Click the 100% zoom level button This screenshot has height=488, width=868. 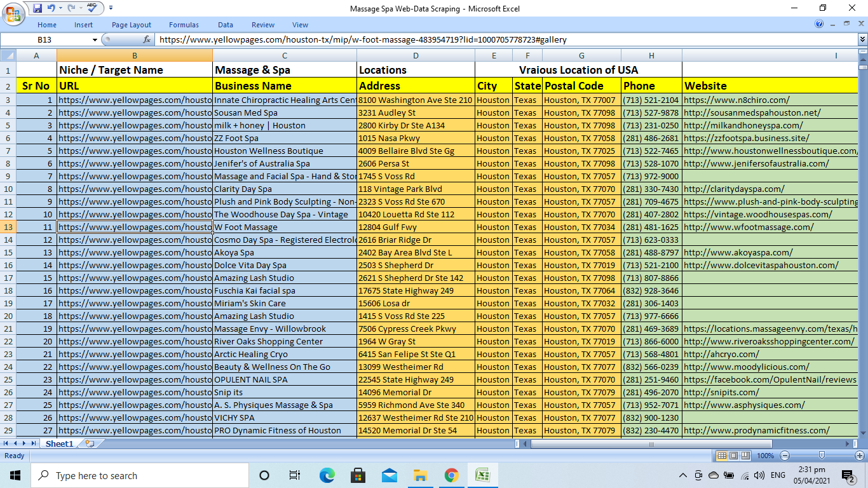[x=765, y=456]
